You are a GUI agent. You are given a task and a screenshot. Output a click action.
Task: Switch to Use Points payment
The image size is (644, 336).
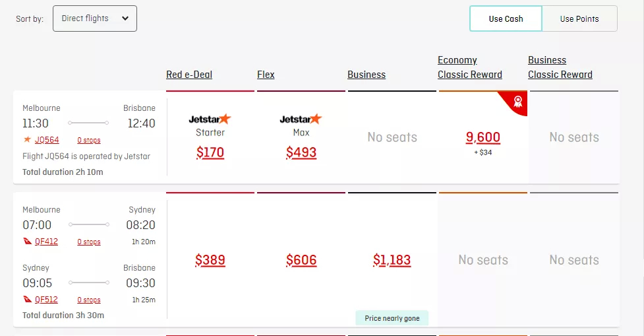click(579, 18)
